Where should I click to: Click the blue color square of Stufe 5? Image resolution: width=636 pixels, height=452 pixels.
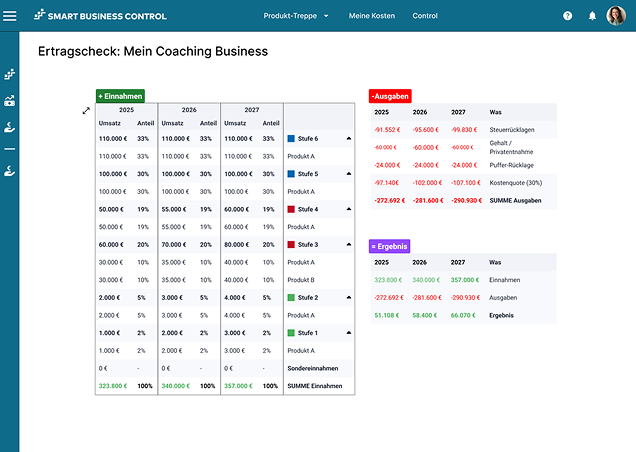pyautogui.click(x=291, y=174)
